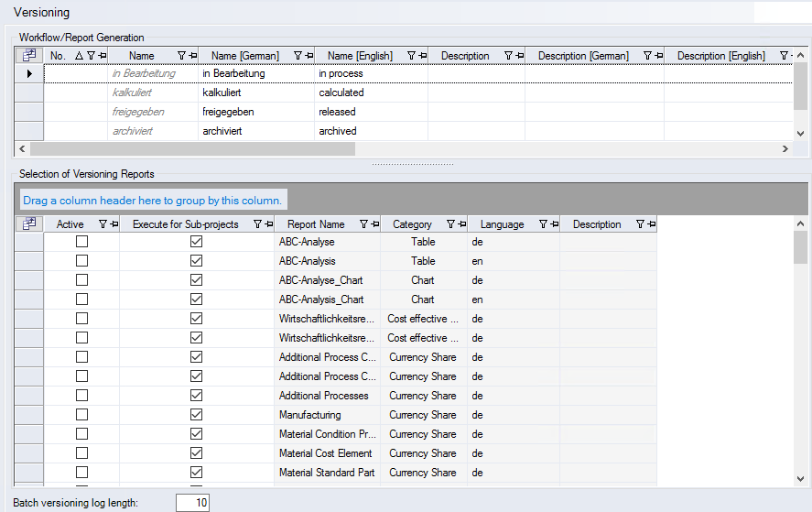The height and width of the screenshot is (512, 812).
Task: Click the Description column header in reports
Action: point(597,224)
